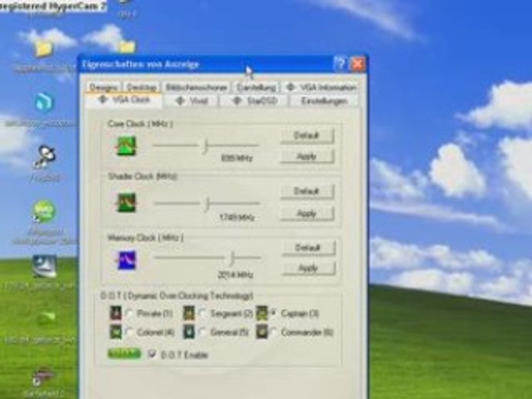Close the Eigenschaften von Anzeige dialog
This screenshot has height=399, width=532.
tap(357, 63)
